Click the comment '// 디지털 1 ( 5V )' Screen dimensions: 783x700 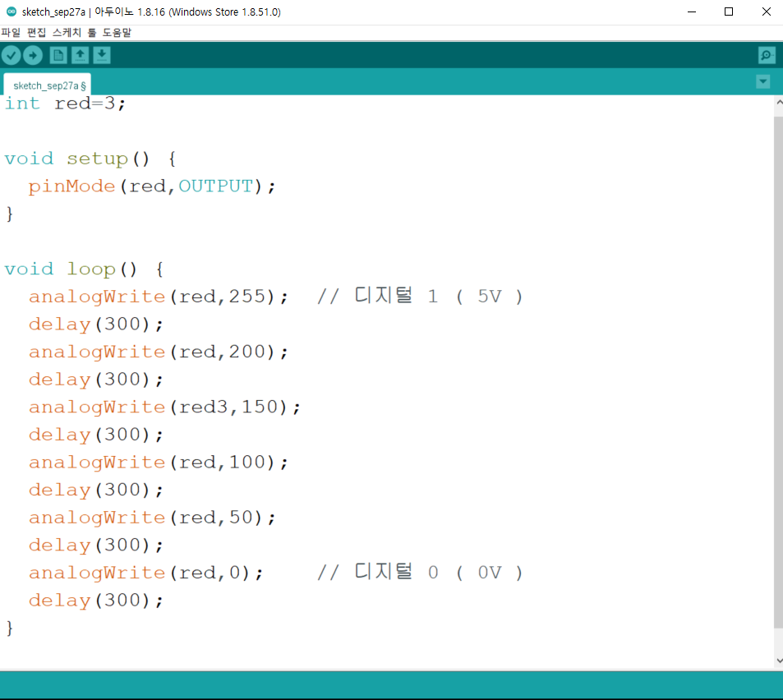420,296
